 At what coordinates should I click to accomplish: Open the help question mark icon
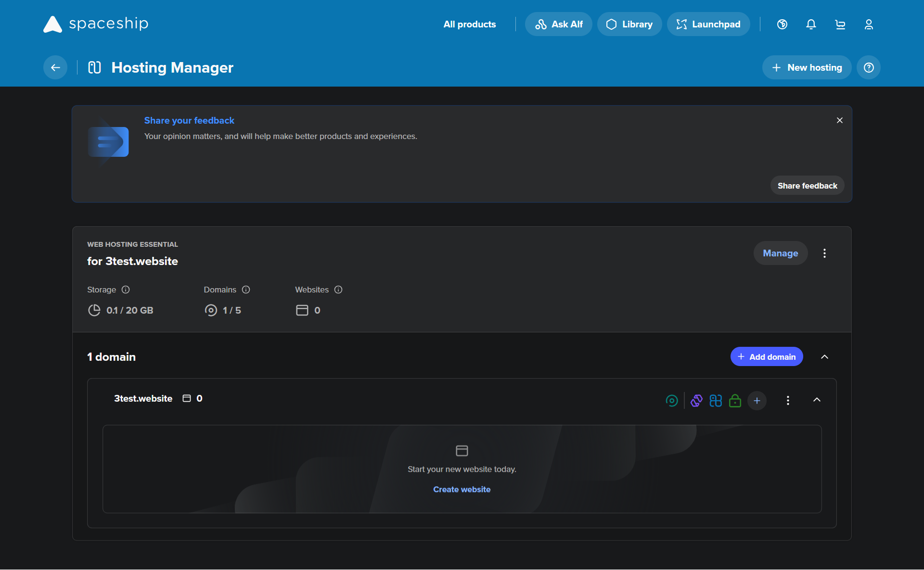pyautogui.click(x=869, y=67)
